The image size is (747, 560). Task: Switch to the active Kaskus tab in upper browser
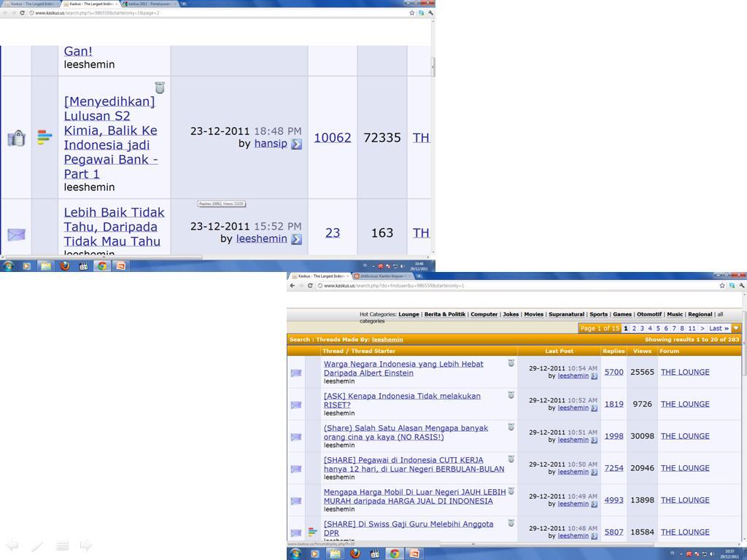click(90, 4)
